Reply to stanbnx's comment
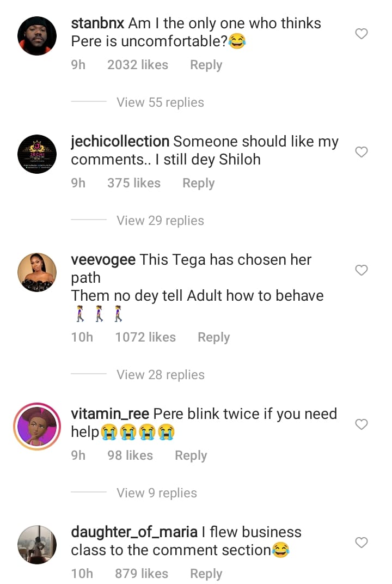 point(206,65)
